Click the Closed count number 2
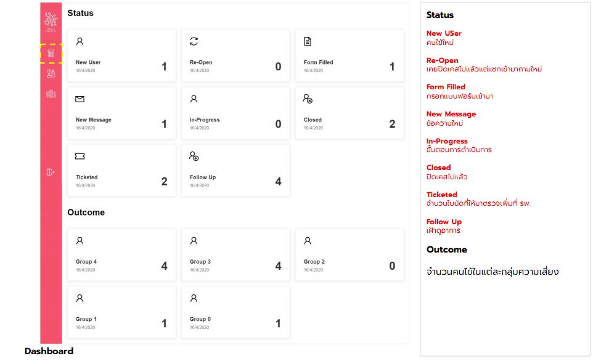 (392, 124)
